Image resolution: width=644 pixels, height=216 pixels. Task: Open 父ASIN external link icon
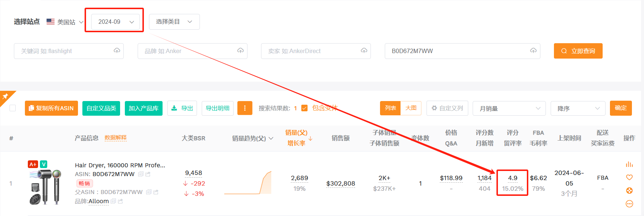[x=156, y=192]
